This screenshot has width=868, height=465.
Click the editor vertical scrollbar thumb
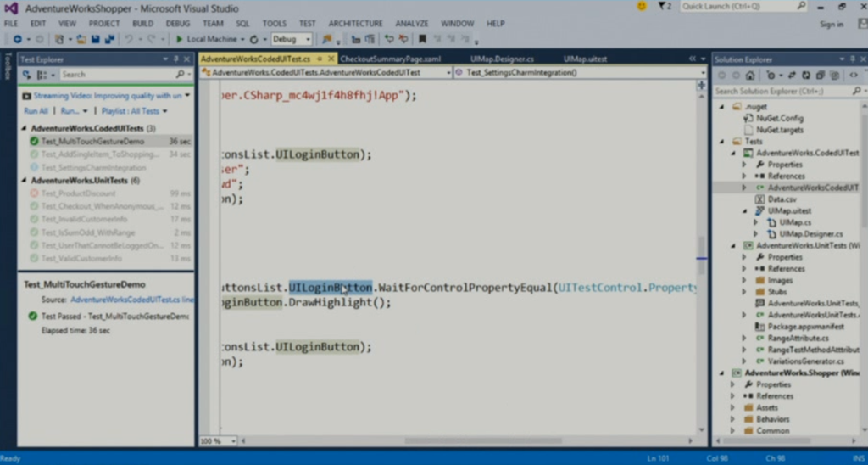point(701,255)
